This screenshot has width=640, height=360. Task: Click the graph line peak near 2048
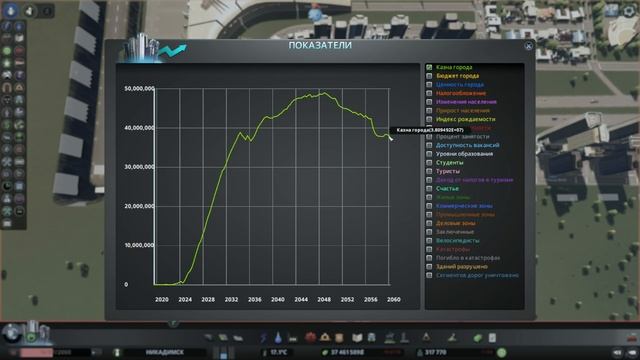(x=324, y=93)
